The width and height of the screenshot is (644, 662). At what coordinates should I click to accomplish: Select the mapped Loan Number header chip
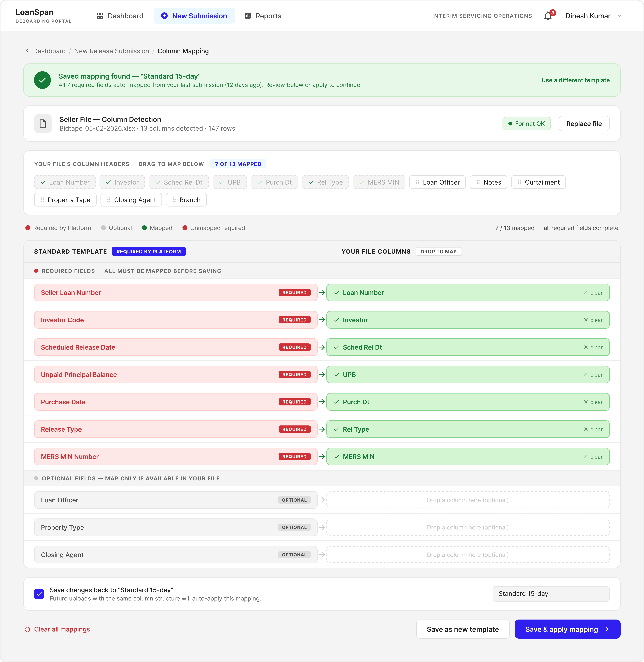(65, 182)
